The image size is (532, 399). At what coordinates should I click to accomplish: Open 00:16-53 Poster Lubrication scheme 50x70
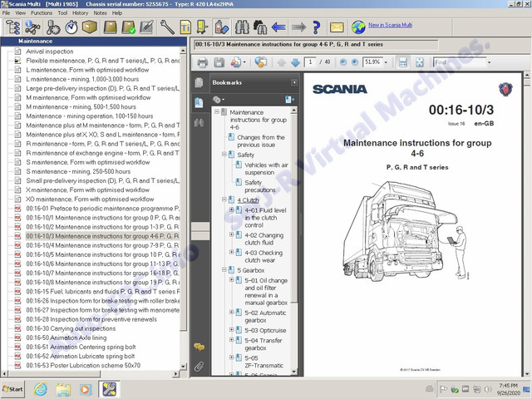(83, 366)
